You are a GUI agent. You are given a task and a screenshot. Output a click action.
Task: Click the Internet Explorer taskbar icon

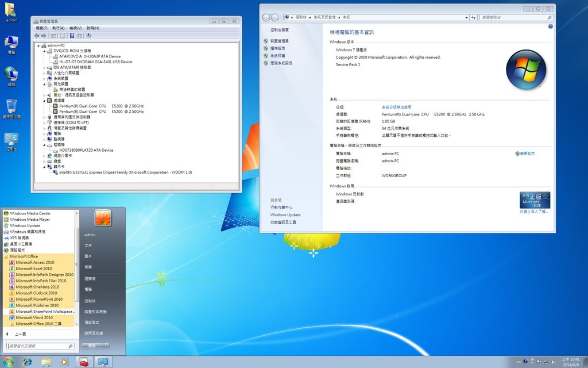(x=27, y=362)
